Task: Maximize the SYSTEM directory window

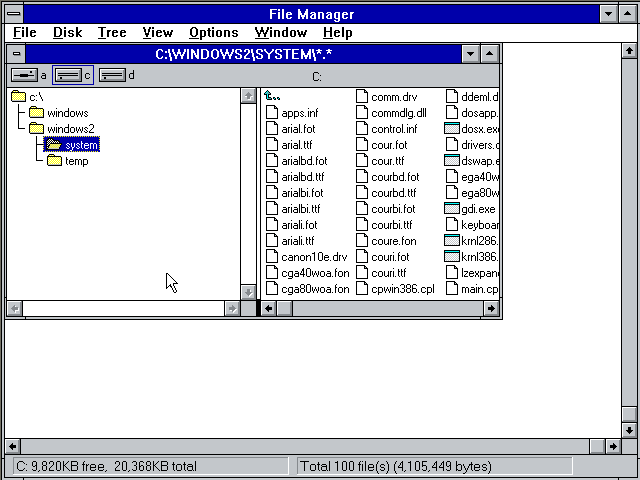Action: 490,53
